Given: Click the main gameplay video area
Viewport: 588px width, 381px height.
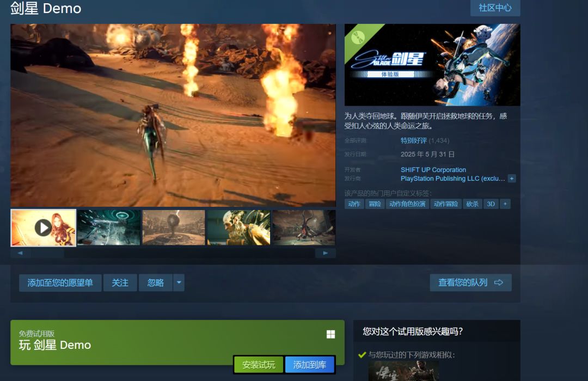Looking at the screenshot, I should coord(173,115).
